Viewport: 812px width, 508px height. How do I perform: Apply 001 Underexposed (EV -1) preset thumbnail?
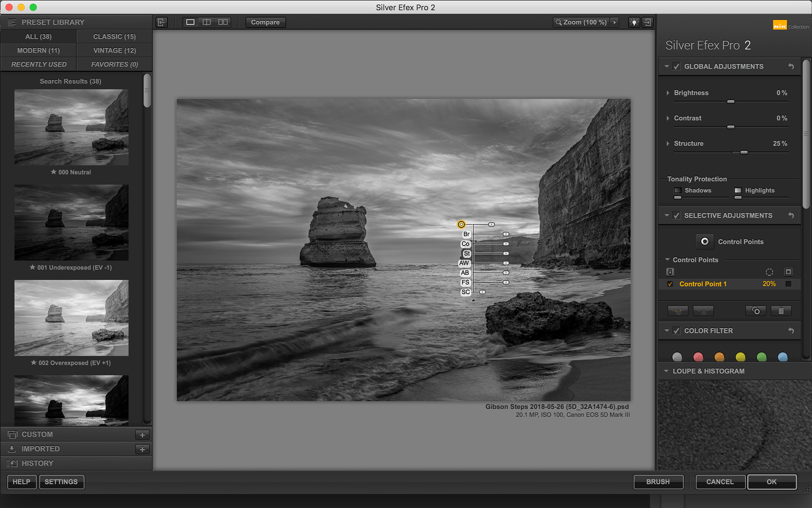[x=71, y=222]
